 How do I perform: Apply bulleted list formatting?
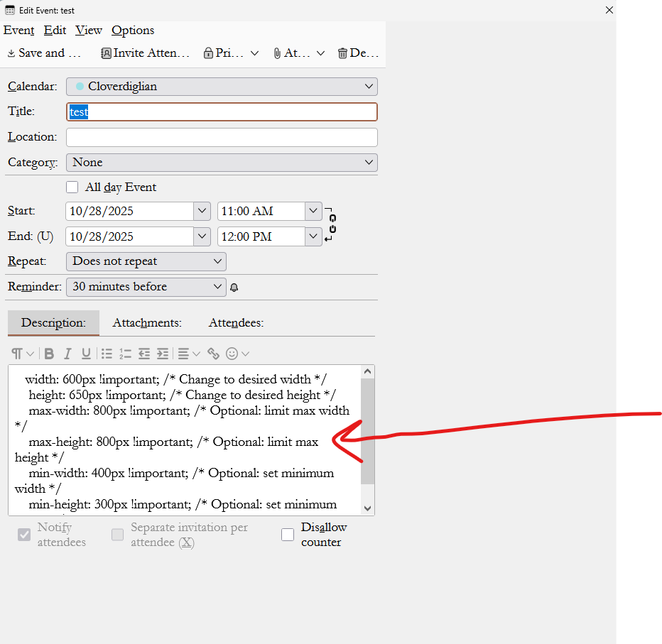107,354
